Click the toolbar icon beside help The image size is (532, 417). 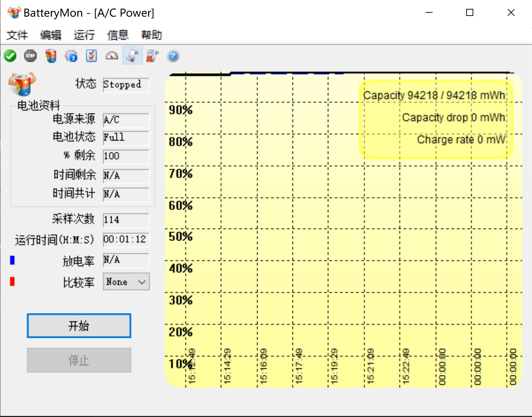[152, 56]
